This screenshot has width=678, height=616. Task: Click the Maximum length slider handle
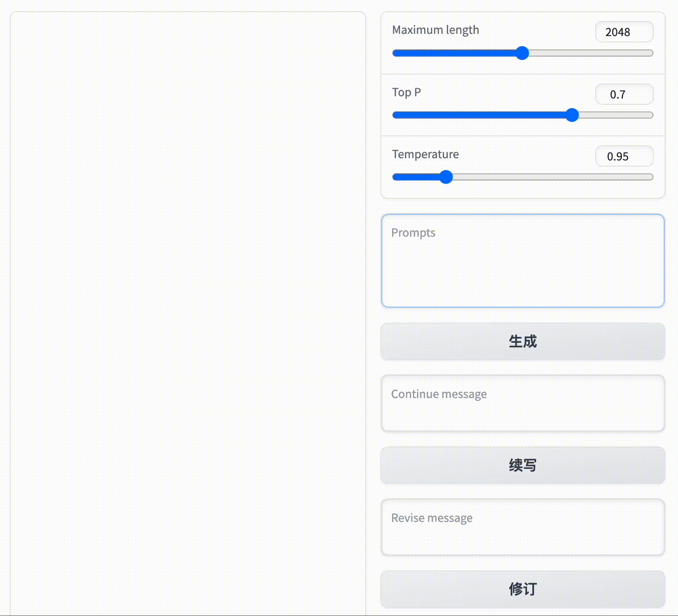522,53
